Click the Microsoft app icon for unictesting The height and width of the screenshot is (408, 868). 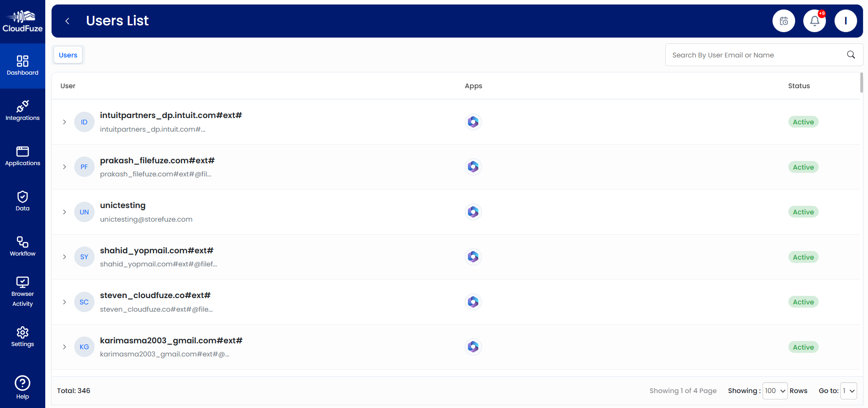pos(473,212)
